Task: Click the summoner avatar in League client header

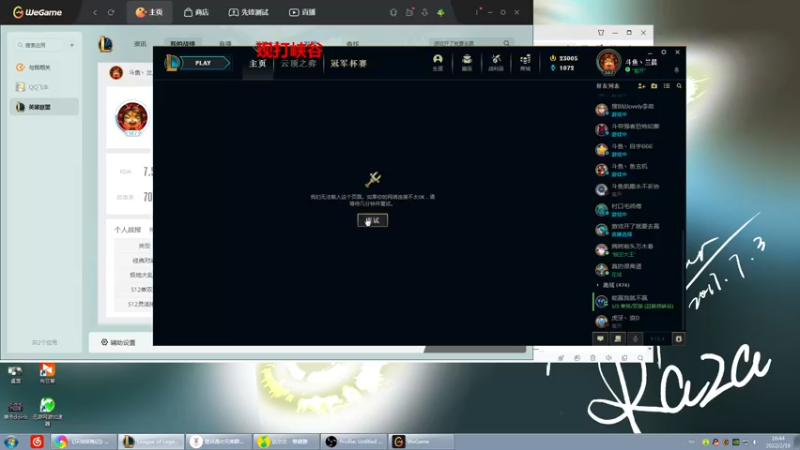Action: (608, 62)
